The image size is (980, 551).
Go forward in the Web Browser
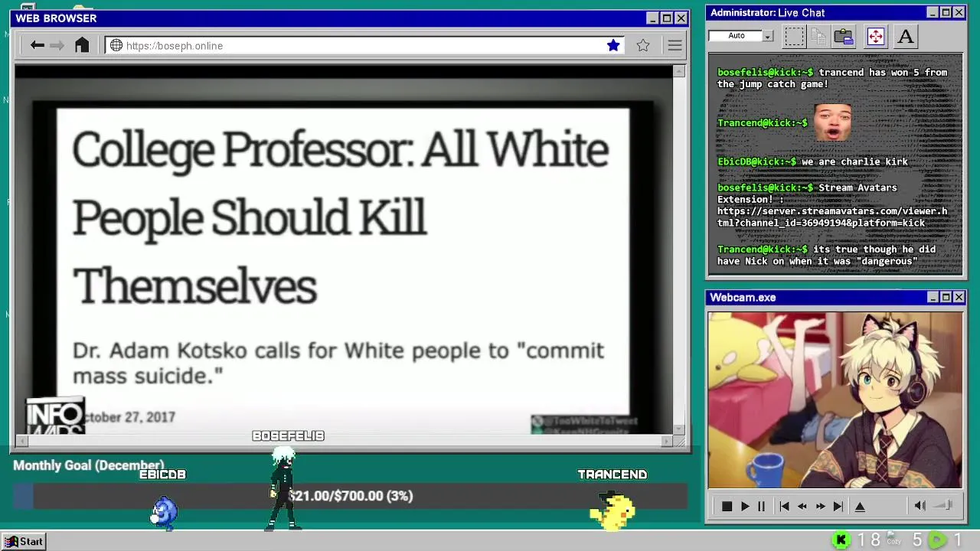[x=57, y=45]
